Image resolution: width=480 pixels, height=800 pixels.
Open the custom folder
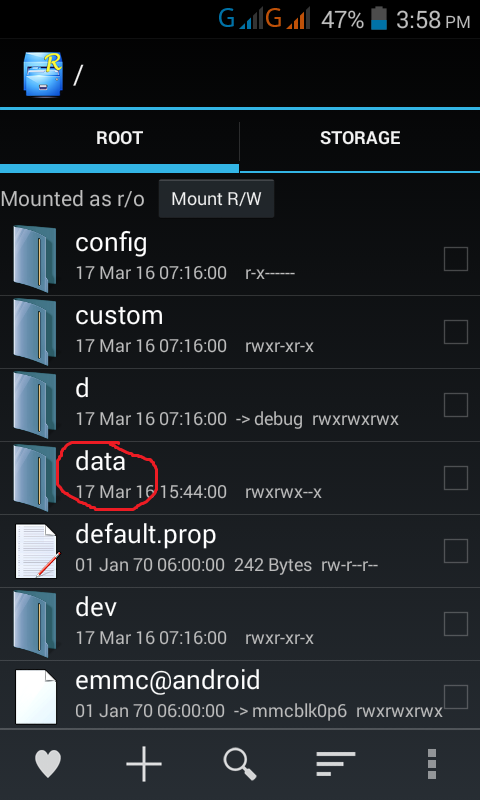coord(240,332)
